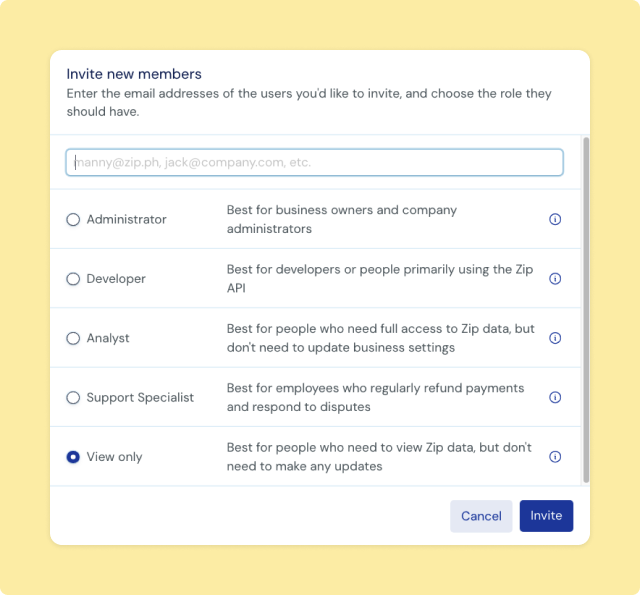
Task: Click Support Specialist info icon
Action: [x=555, y=397]
